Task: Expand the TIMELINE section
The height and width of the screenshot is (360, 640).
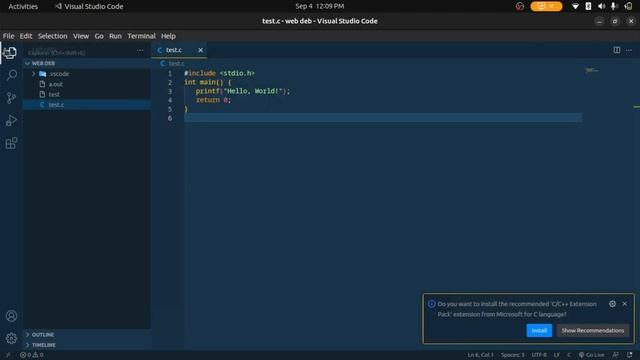Action: click(x=43, y=345)
